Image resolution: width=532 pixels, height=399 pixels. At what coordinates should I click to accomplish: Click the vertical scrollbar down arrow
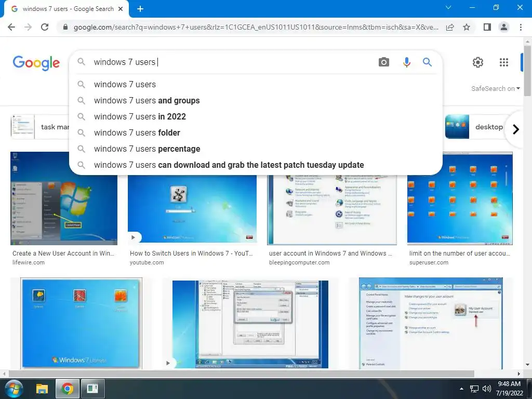527,365
